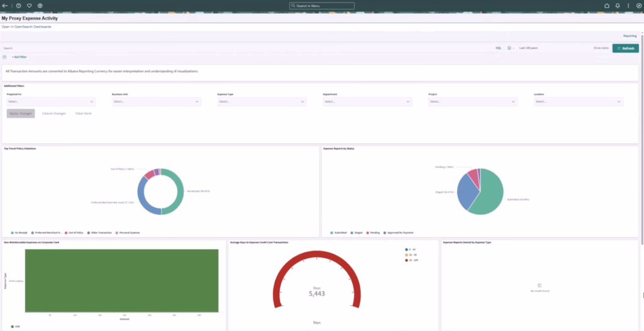Toggle Older Transaction legend item

pyautogui.click(x=99, y=232)
